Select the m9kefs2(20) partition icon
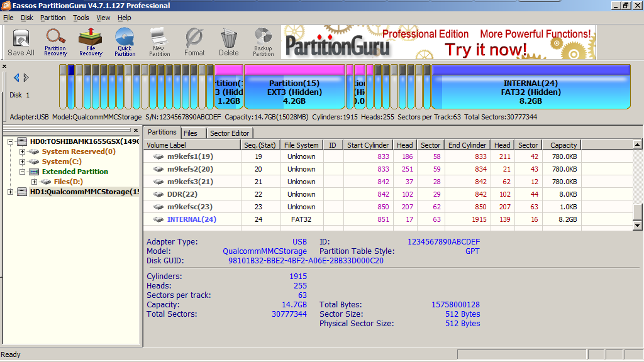This screenshot has width=644, height=362. 158,169
